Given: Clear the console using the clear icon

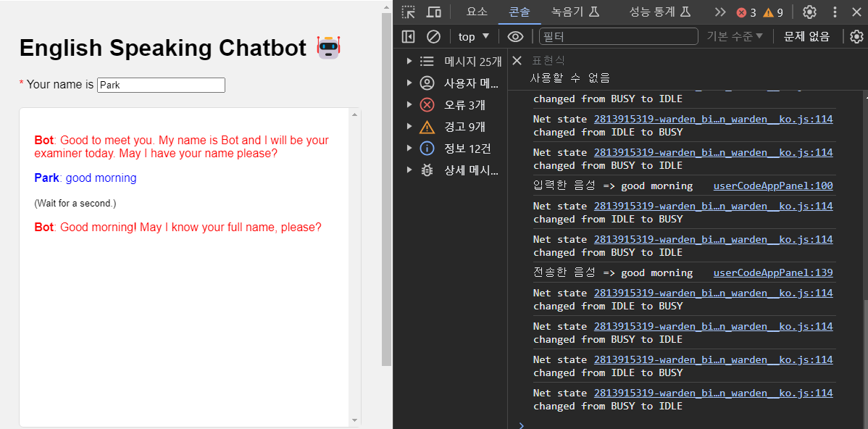Looking at the screenshot, I should [x=433, y=36].
